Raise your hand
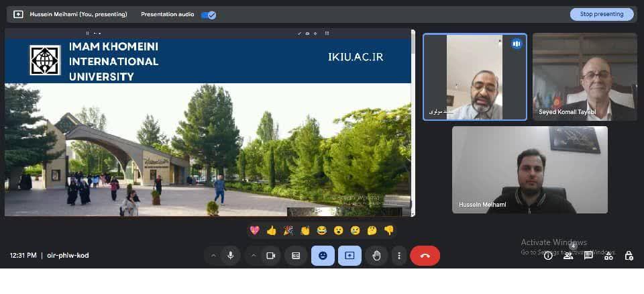 (x=376, y=256)
